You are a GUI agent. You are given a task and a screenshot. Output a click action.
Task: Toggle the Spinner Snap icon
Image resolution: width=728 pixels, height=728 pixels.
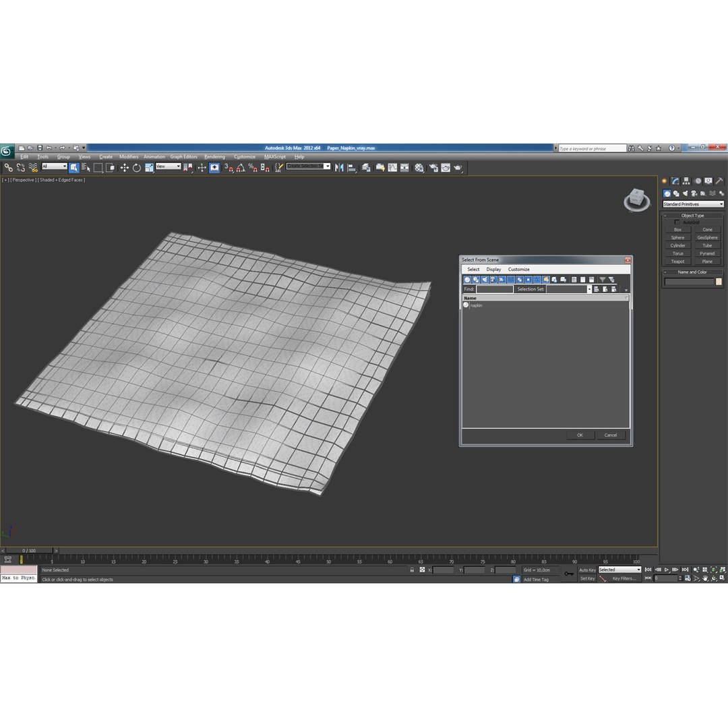[x=265, y=168]
